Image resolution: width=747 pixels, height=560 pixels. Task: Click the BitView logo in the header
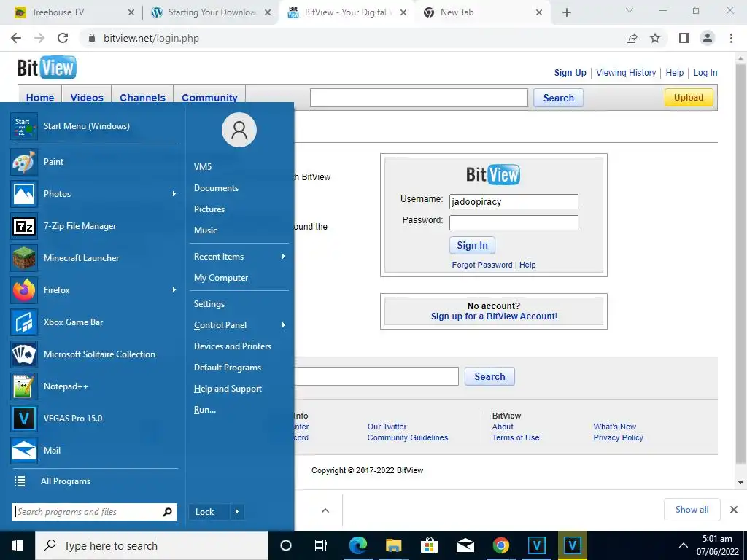[x=47, y=68]
